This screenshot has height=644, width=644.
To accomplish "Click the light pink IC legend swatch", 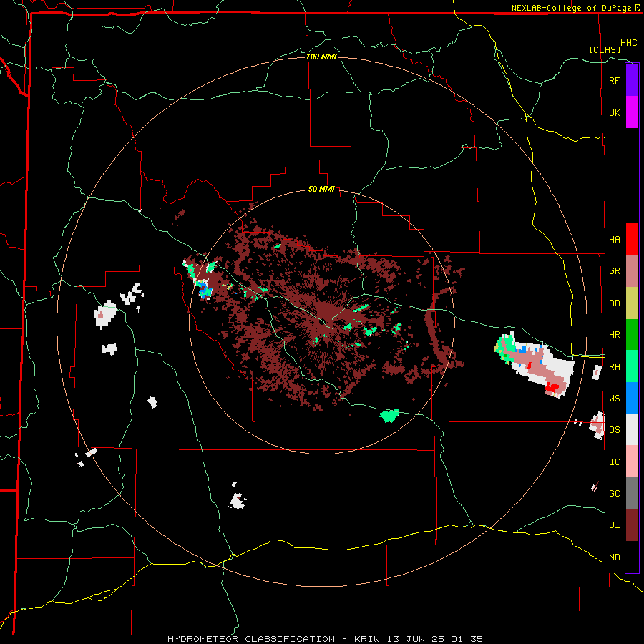I will point(632,462).
